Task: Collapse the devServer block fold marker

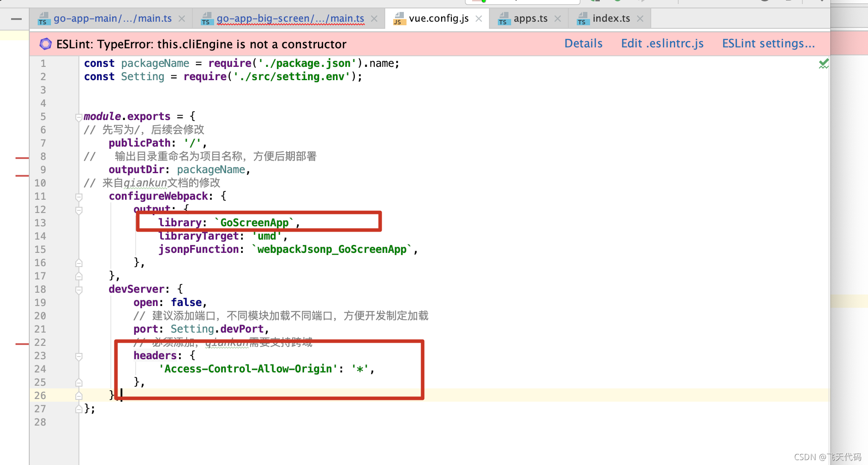Action: (78, 290)
